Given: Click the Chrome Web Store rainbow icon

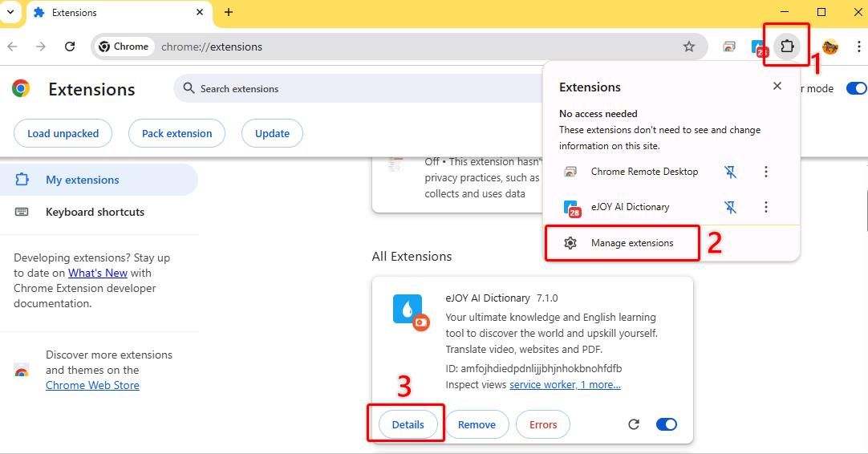Looking at the screenshot, I should click(22, 371).
